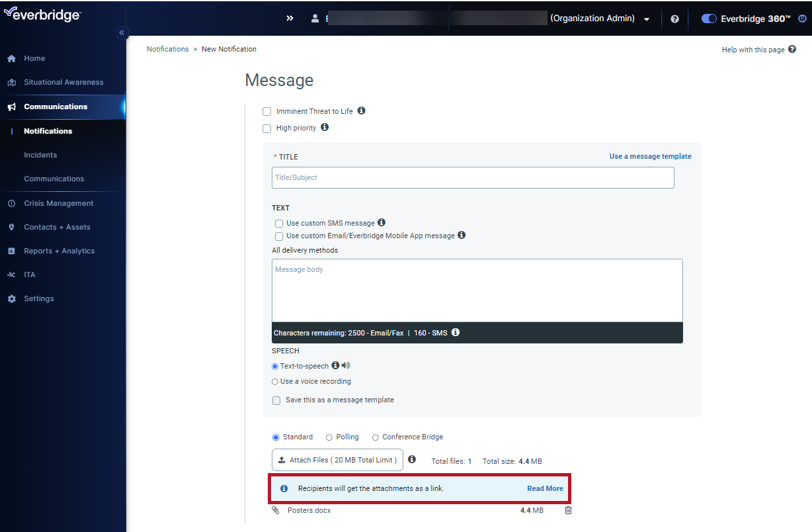
Task: Check Use custom Email/Everbridge Mobile App message
Action: (x=279, y=236)
